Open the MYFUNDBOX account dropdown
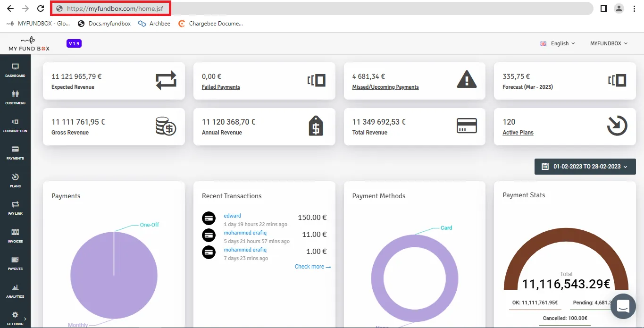This screenshot has width=644, height=328. pyautogui.click(x=609, y=43)
